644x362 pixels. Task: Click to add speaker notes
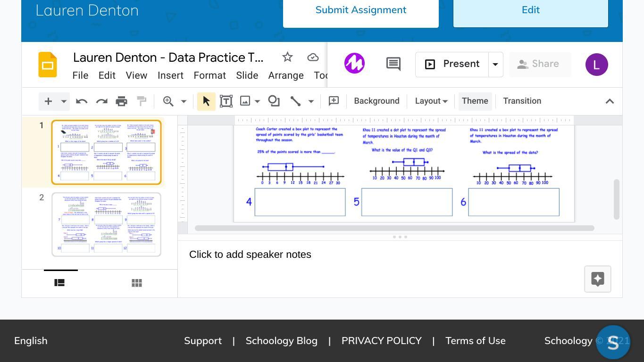(250, 255)
